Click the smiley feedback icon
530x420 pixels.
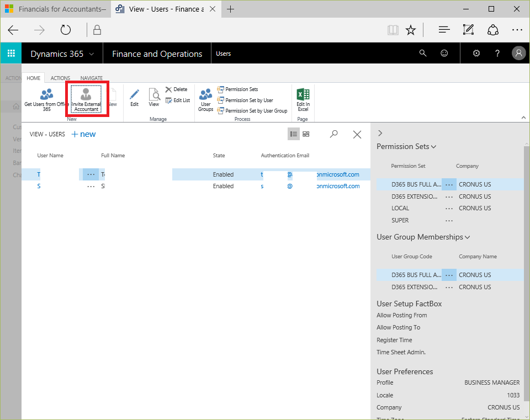point(444,53)
